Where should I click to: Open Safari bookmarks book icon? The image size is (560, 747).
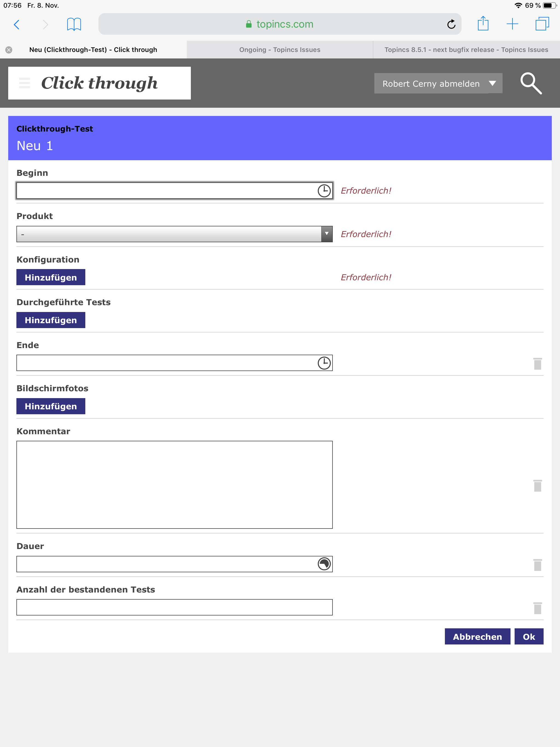coord(74,24)
